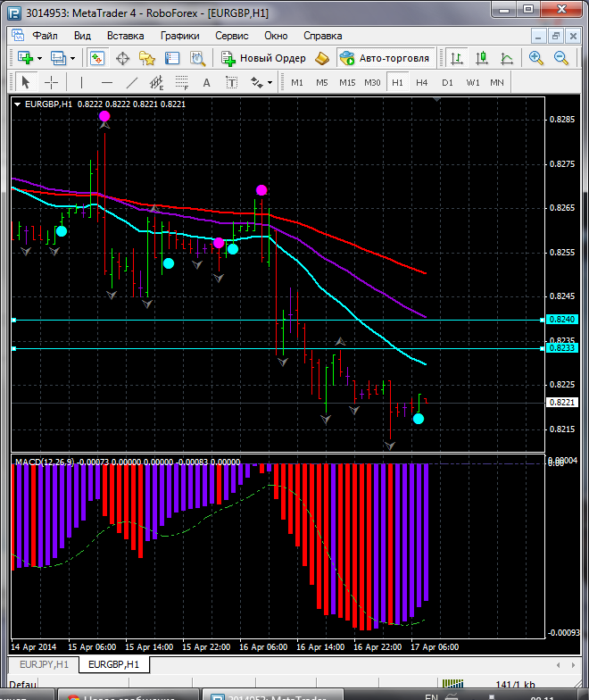Open the Сервис menu
Image resolution: width=589 pixels, height=700 pixels.
tap(232, 36)
